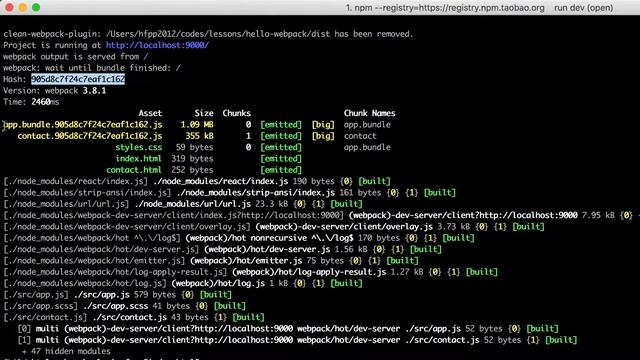Click the terminal window title text
The width and height of the screenshot is (640, 360).
pos(479,8)
